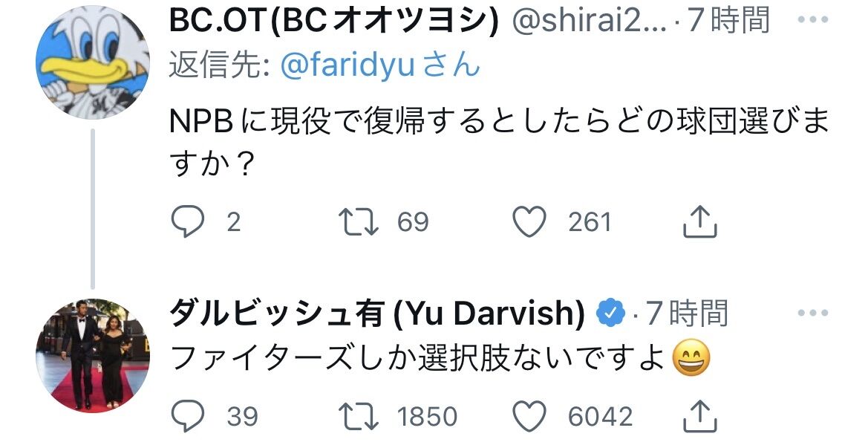This screenshot has height=448, width=868.
Task: Open Yu Darvish tweet's 7時間 timestamp
Action: tap(687, 314)
